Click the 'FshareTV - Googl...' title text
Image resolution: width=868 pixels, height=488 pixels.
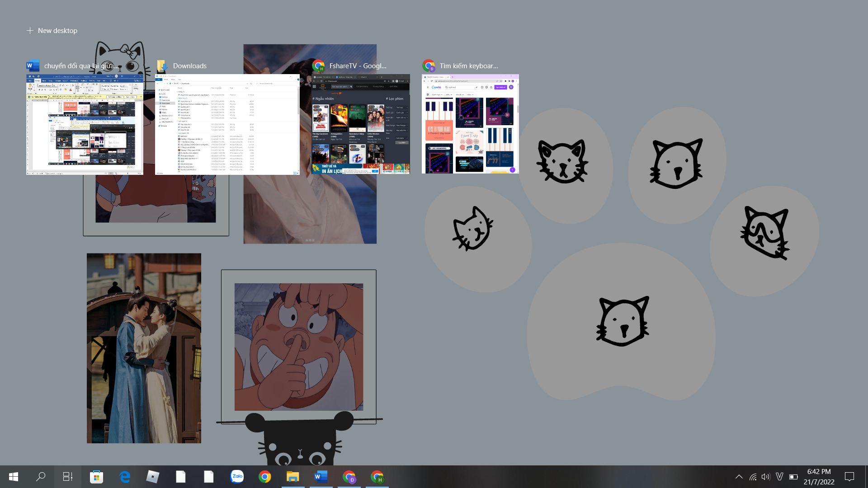(358, 66)
